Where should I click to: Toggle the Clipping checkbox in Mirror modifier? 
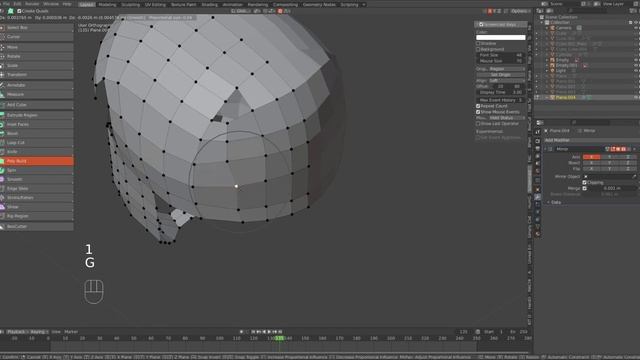(584, 182)
